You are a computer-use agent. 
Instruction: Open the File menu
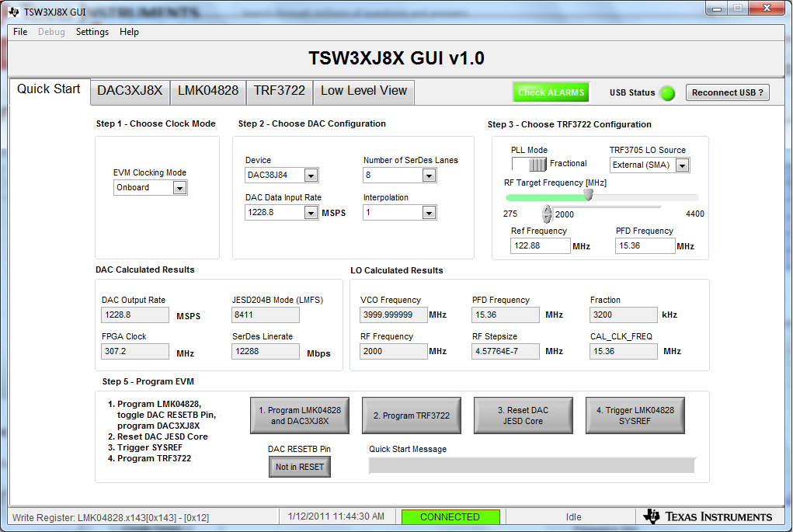pos(20,32)
